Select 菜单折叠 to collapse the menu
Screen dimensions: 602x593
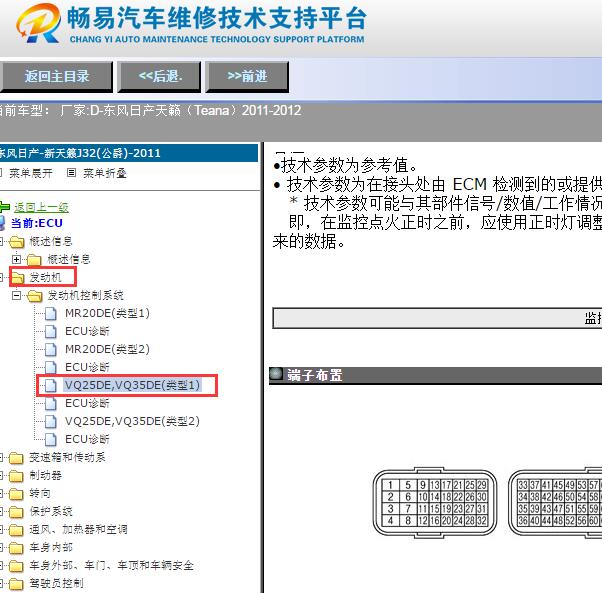[x=105, y=173]
